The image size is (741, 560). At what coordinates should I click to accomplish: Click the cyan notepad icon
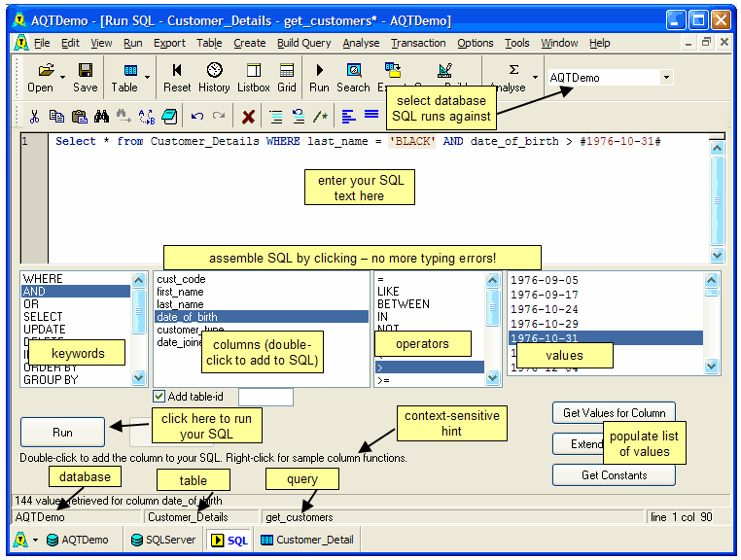click(169, 117)
